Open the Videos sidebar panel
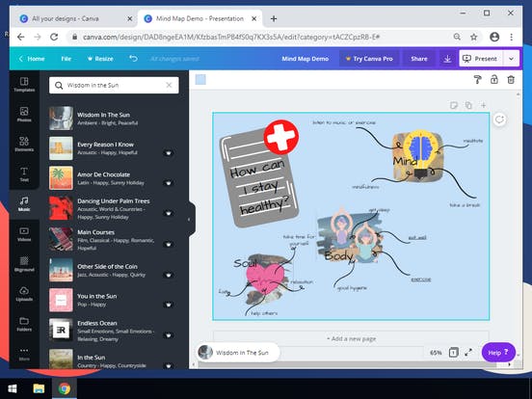532x399 pixels. click(x=24, y=234)
